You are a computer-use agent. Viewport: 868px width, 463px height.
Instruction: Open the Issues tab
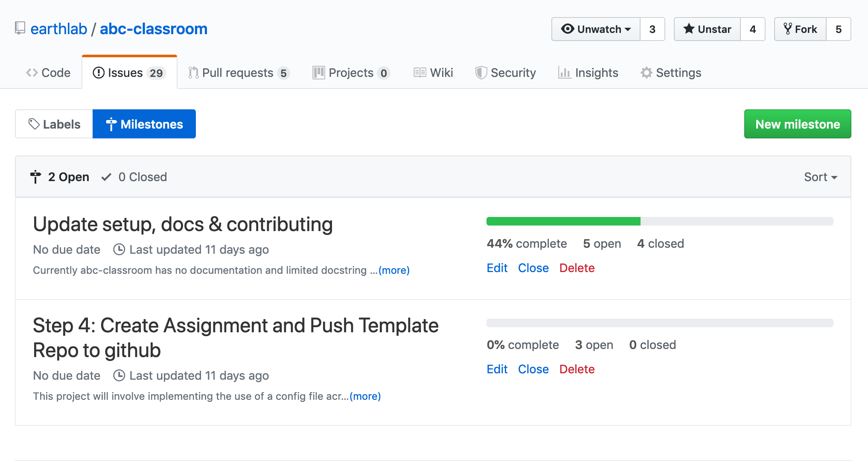pyautogui.click(x=129, y=73)
